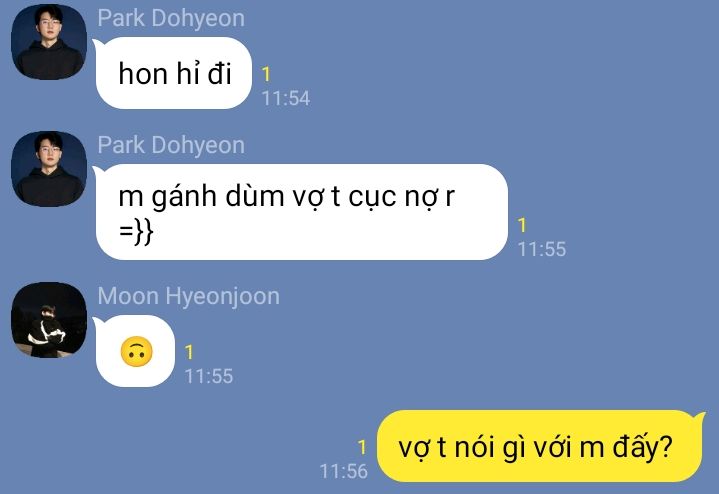The width and height of the screenshot is (719, 494).
Task: Tap the unread count beside 'hon hỉ đi'
Action: (x=266, y=74)
